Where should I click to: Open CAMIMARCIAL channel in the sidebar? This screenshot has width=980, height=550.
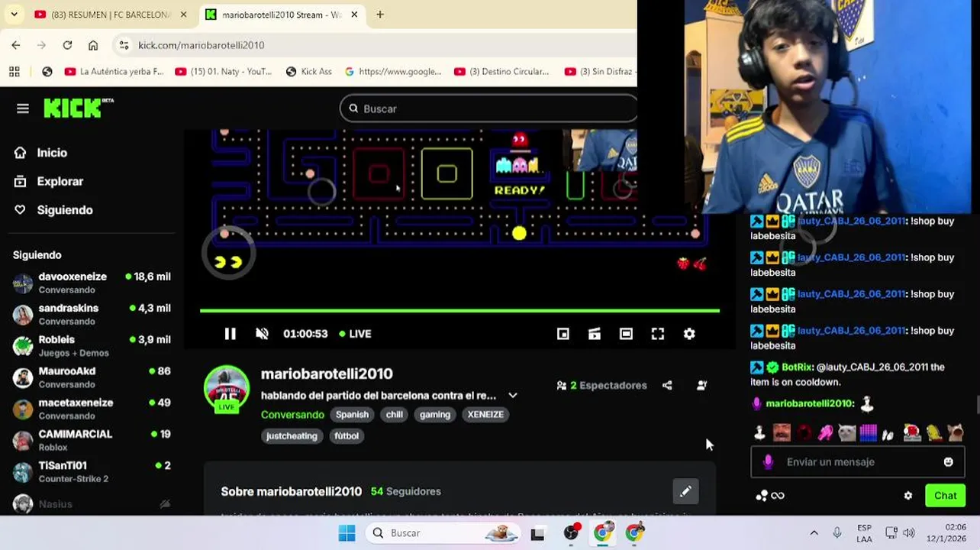pyautogui.click(x=92, y=440)
